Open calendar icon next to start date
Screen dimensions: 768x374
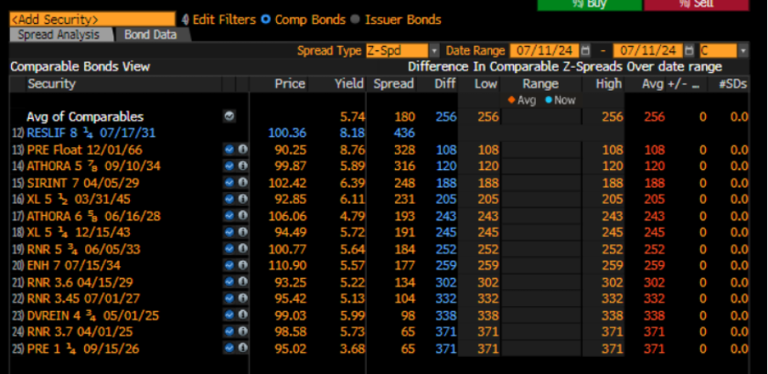(586, 50)
